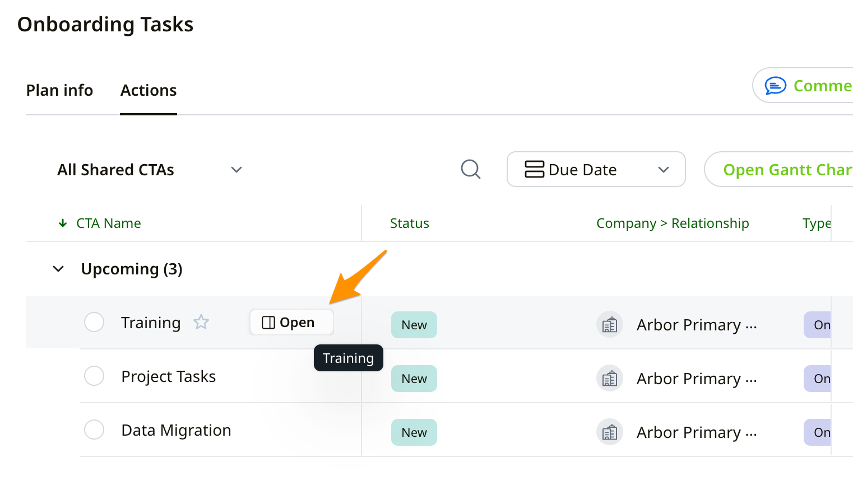The image size is (853, 504).
Task: Check the Data Migration completion circle
Action: [x=94, y=430]
